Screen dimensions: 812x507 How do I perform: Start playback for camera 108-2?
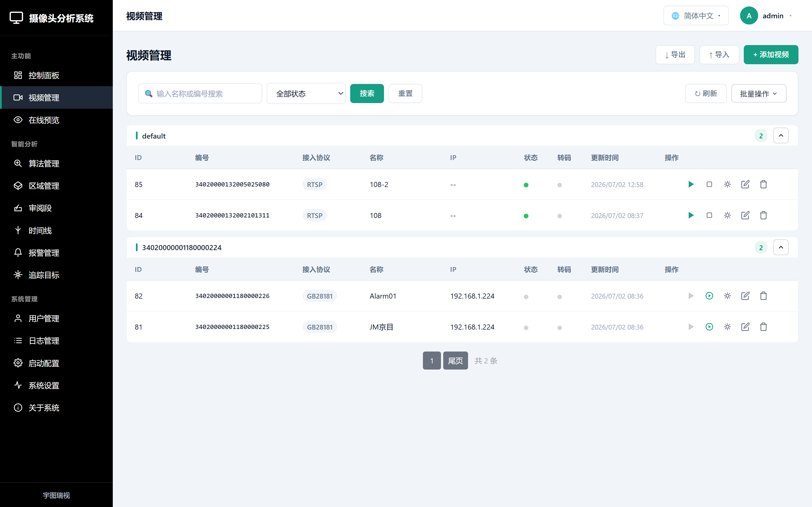[x=690, y=184]
